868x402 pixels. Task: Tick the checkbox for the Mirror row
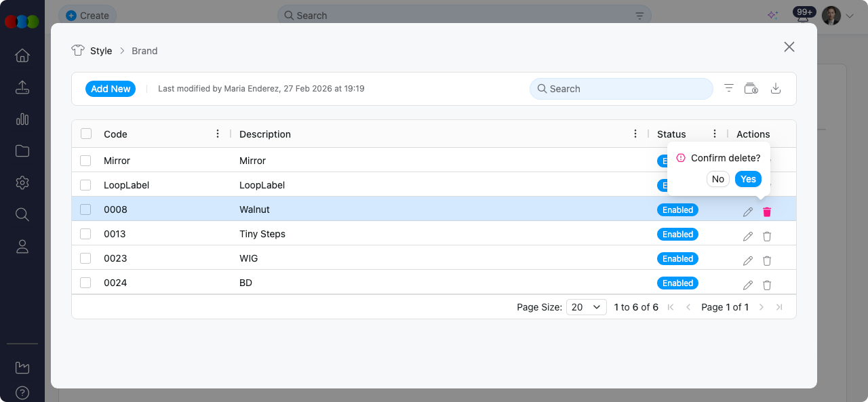(x=85, y=161)
